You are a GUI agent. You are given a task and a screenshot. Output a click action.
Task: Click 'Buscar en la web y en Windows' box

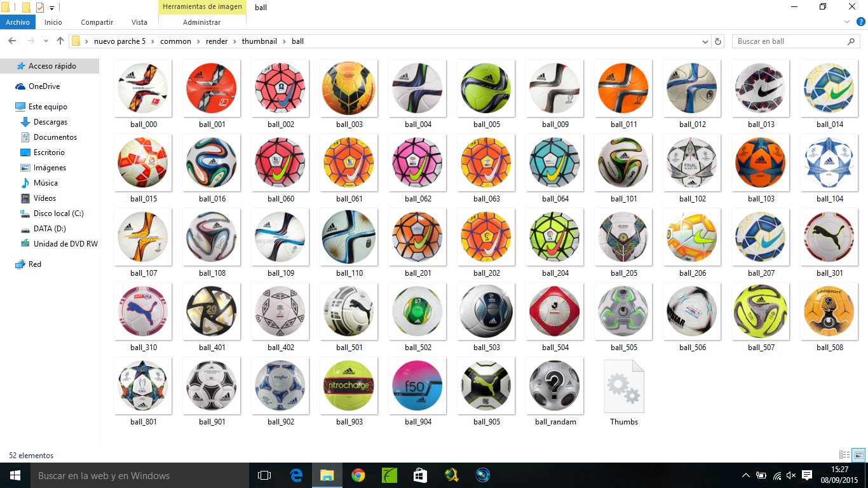coord(140,475)
